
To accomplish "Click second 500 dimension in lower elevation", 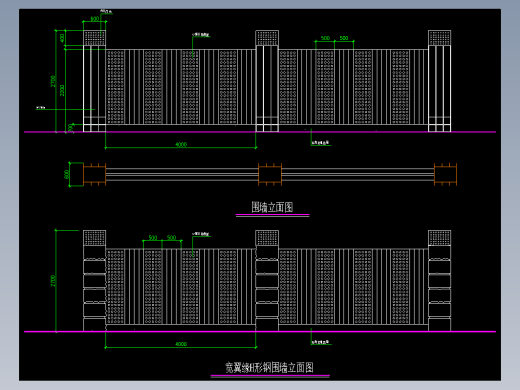I will pyautogui.click(x=171, y=237).
